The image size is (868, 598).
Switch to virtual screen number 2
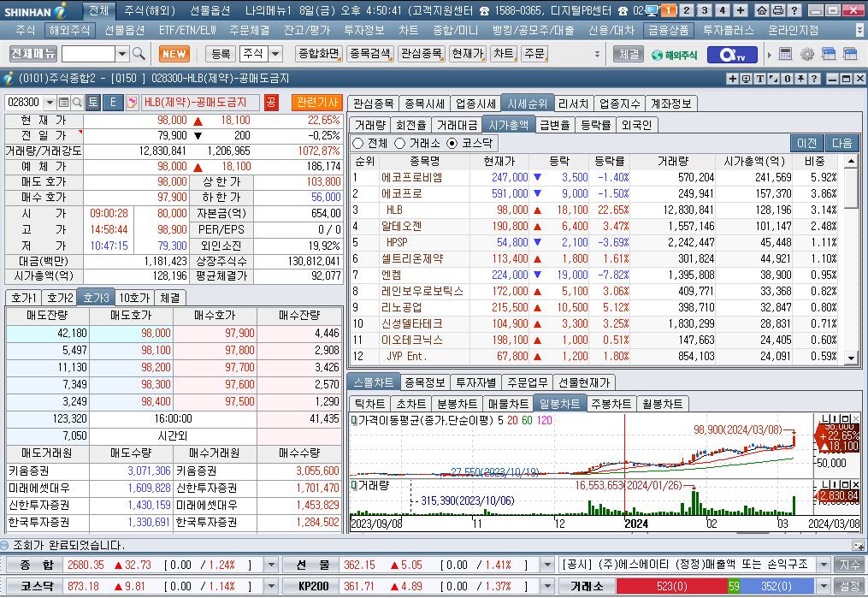pos(687,10)
